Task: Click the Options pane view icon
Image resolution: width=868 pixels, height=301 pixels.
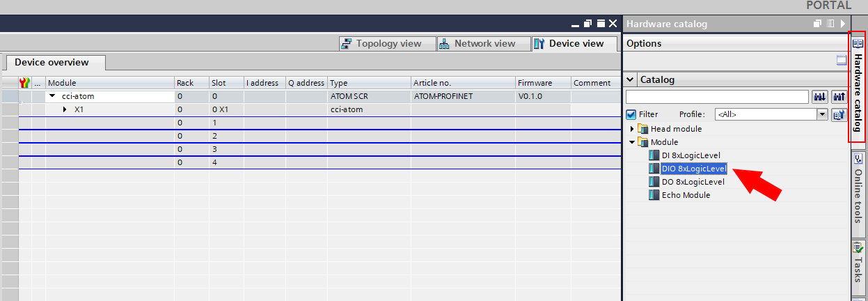Action: click(x=841, y=61)
